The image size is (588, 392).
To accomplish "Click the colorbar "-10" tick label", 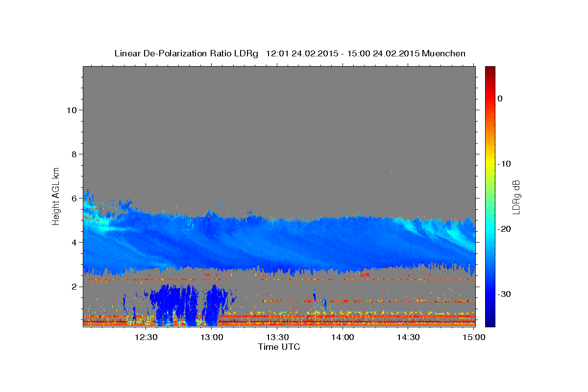I will 504,164.
